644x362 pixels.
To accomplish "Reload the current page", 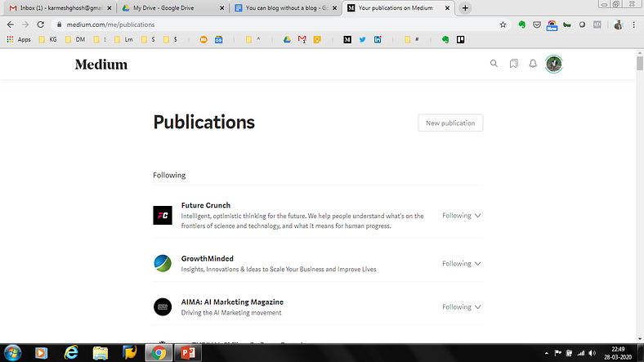I will (x=40, y=25).
